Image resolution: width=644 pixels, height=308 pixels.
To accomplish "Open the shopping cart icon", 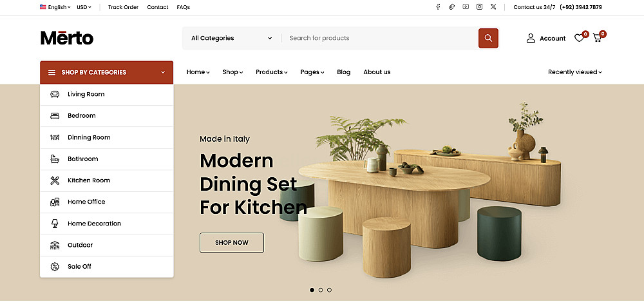I will pos(597,38).
